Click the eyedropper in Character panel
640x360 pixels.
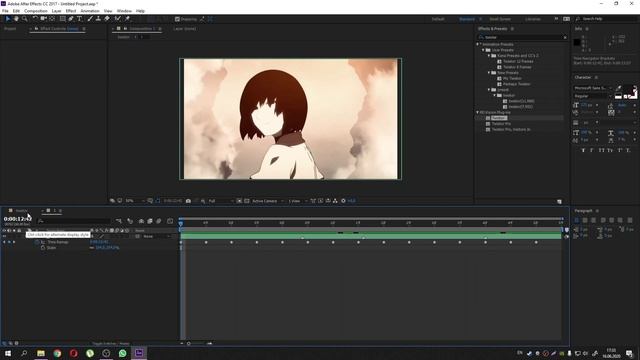618,88
